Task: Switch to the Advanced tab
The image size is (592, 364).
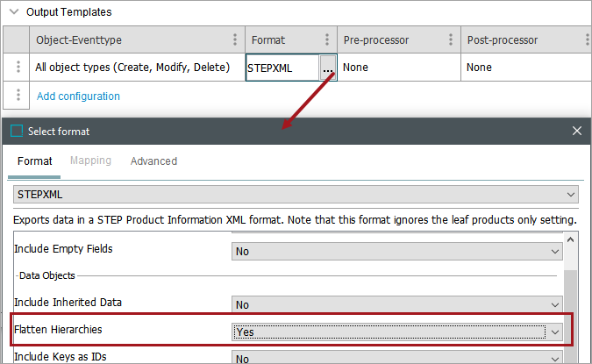Action: (153, 161)
